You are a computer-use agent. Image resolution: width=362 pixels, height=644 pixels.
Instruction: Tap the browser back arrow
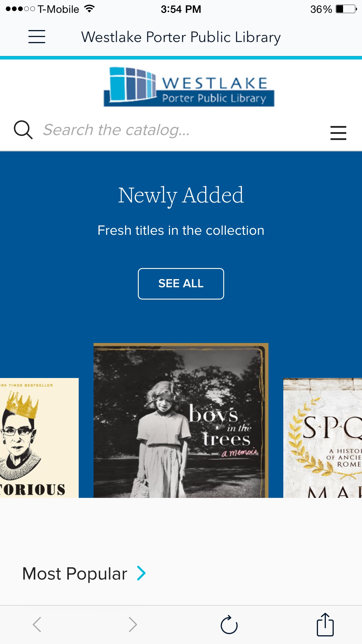37,624
